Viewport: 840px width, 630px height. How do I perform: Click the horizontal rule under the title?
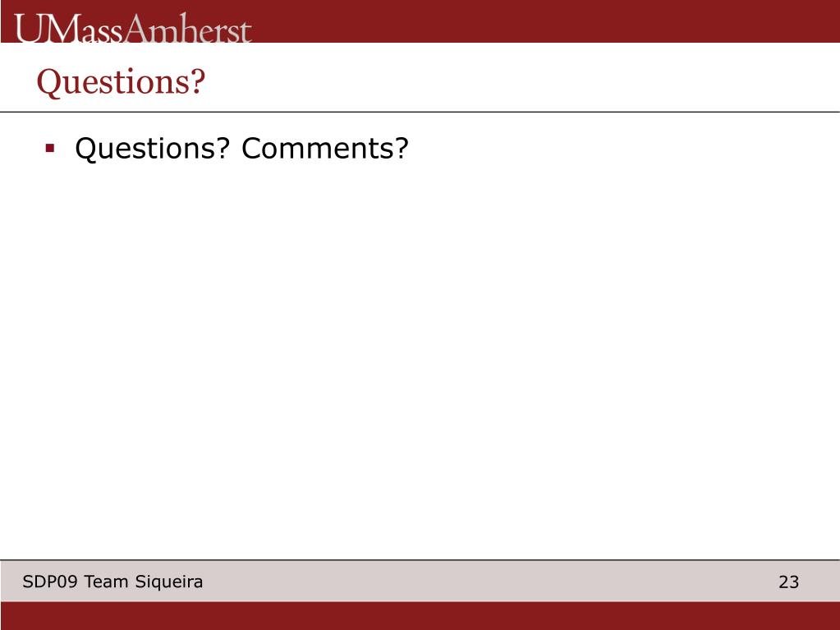pyautogui.click(x=420, y=112)
